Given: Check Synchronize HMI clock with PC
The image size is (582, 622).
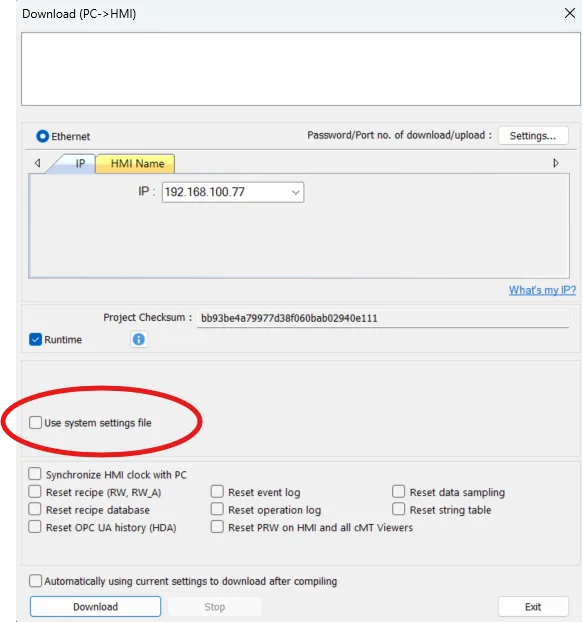Looking at the screenshot, I should [35, 474].
